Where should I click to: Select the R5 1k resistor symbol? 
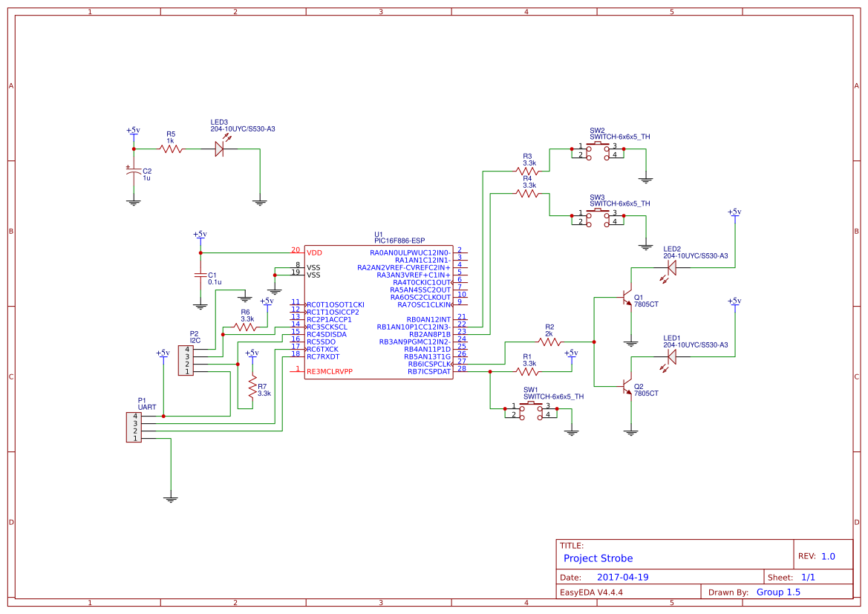[172, 148]
